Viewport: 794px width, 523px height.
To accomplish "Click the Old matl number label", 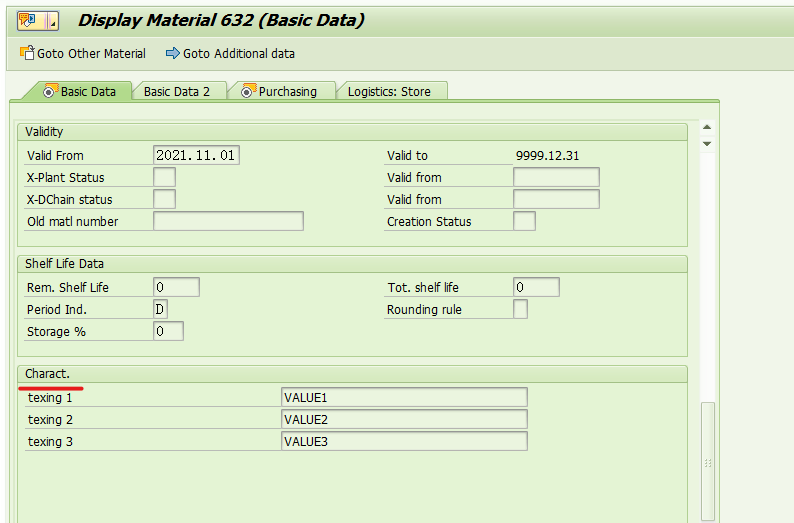I will 72,222.
